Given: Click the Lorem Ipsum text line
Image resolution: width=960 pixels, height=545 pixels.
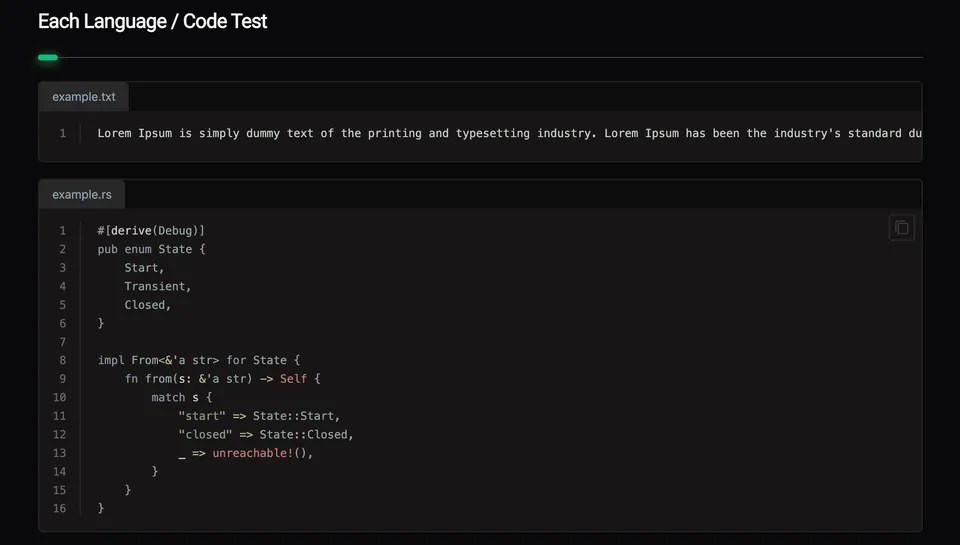Looking at the screenshot, I should click(x=509, y=133).
